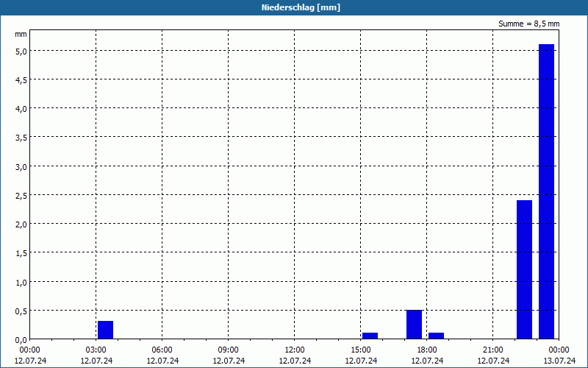Image resolution: width=588 pixels, height=368 pixels.
Task: Click the tallest bar above 5,0 mm
Action: point(546,191)
